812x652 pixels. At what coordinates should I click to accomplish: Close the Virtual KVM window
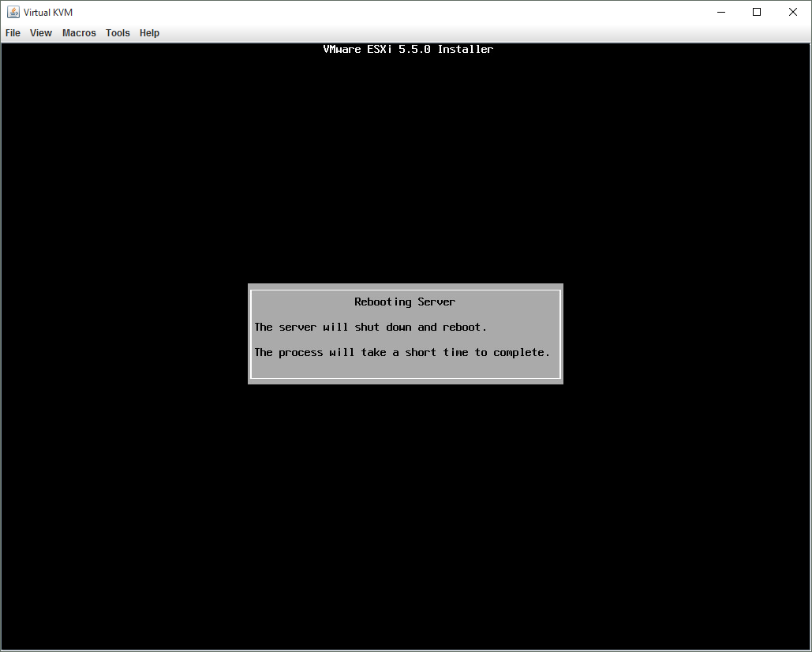click(x=793, y=12)
